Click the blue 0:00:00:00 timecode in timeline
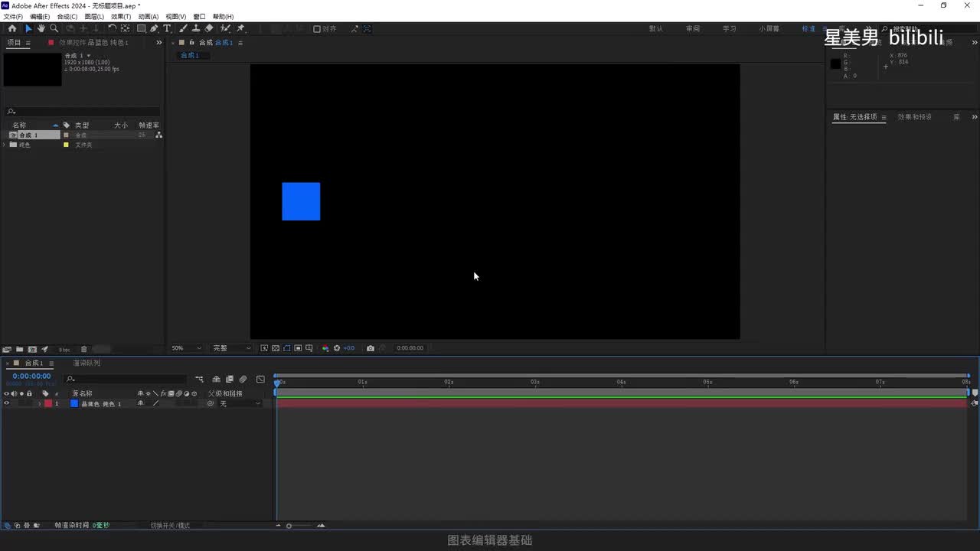The image size is (980, 551). (31, 377)
